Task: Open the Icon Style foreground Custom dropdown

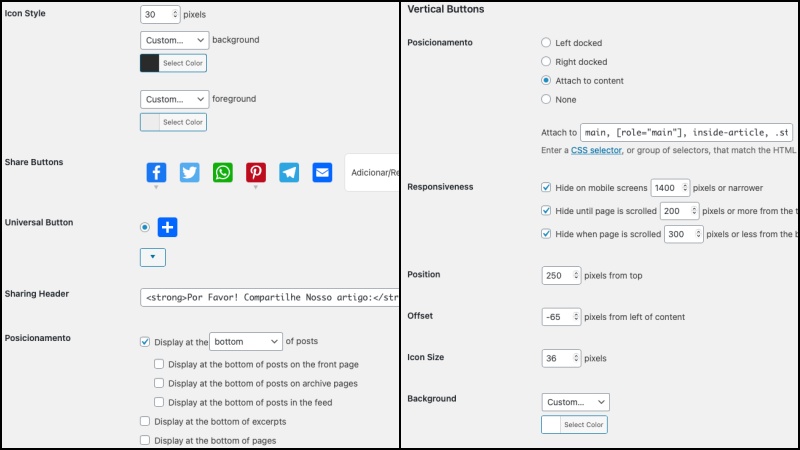Action: pyautogui.click(x=174, y=99)
